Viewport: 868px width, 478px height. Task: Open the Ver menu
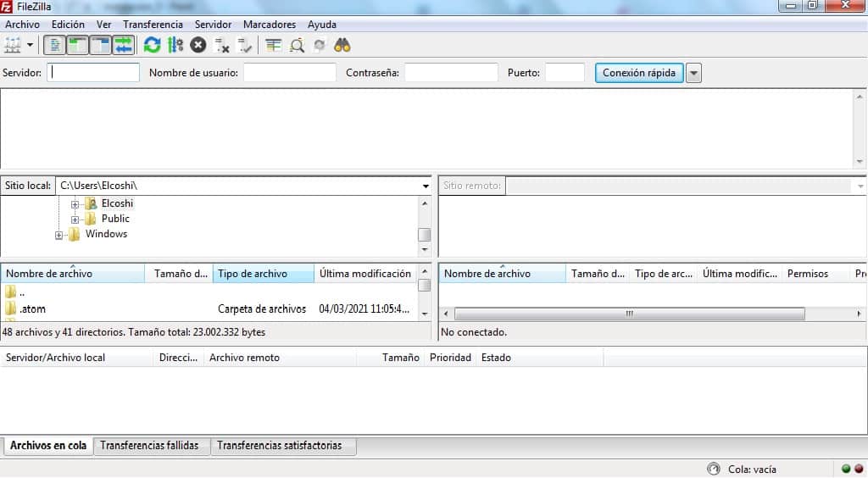coord(103,25)
